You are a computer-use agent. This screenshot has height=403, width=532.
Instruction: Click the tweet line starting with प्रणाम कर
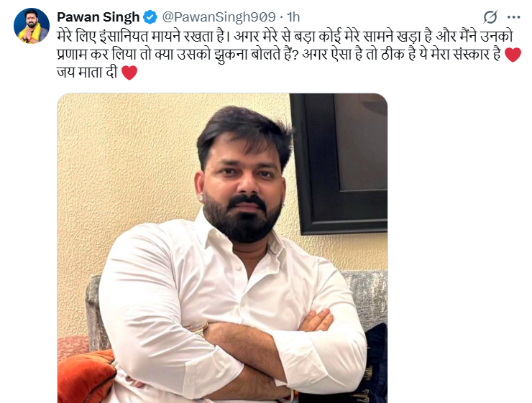[279, 55]
